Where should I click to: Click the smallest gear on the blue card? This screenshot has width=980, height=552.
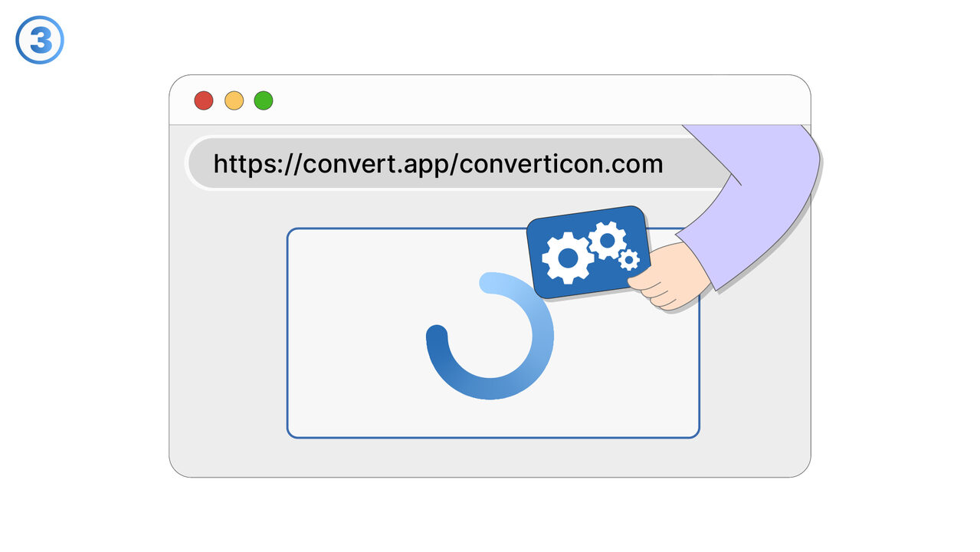point(629,261)
